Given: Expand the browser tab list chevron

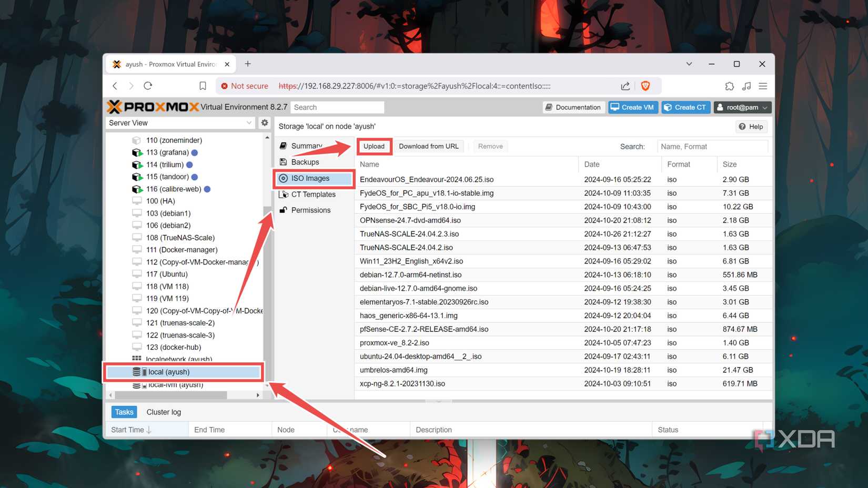Looking at the screenshot, I should [689, 64].
